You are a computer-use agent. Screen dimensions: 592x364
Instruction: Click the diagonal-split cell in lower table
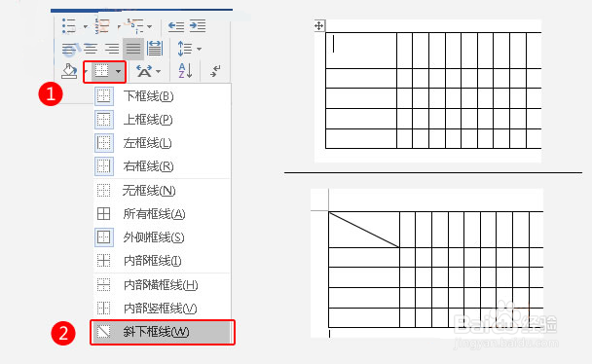(x=364, y=230)
